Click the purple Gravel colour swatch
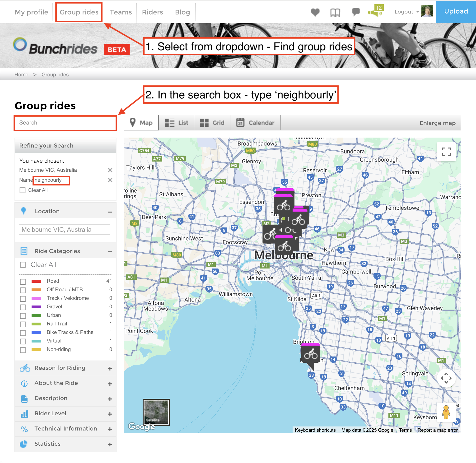 coord(36,307)
